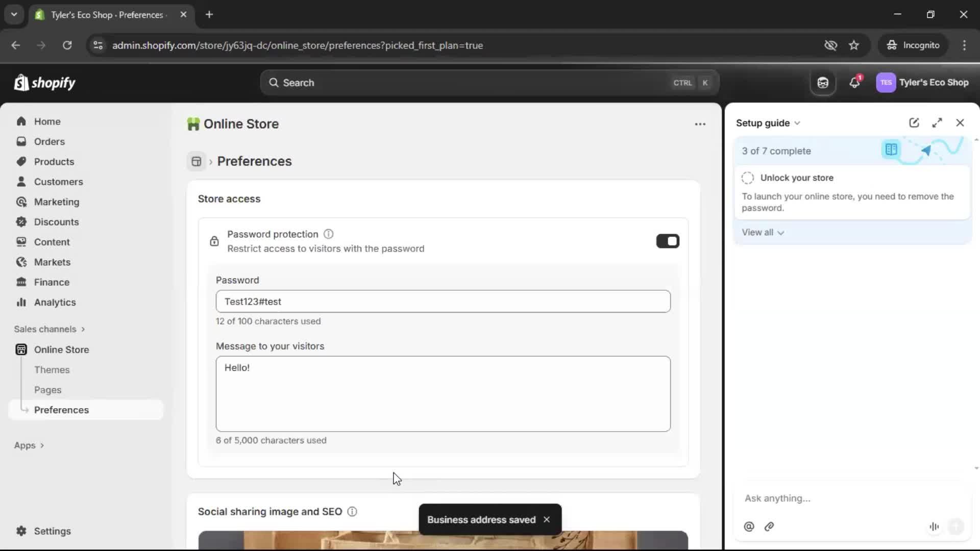
Task: Open the Discounts section
Action: tap(56, 222)
